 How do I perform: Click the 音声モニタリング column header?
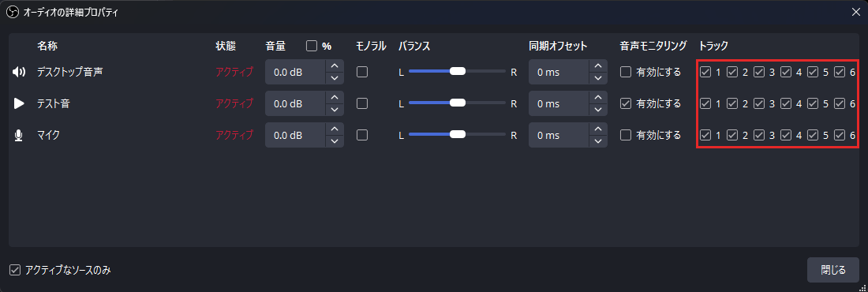pos(653,46)
